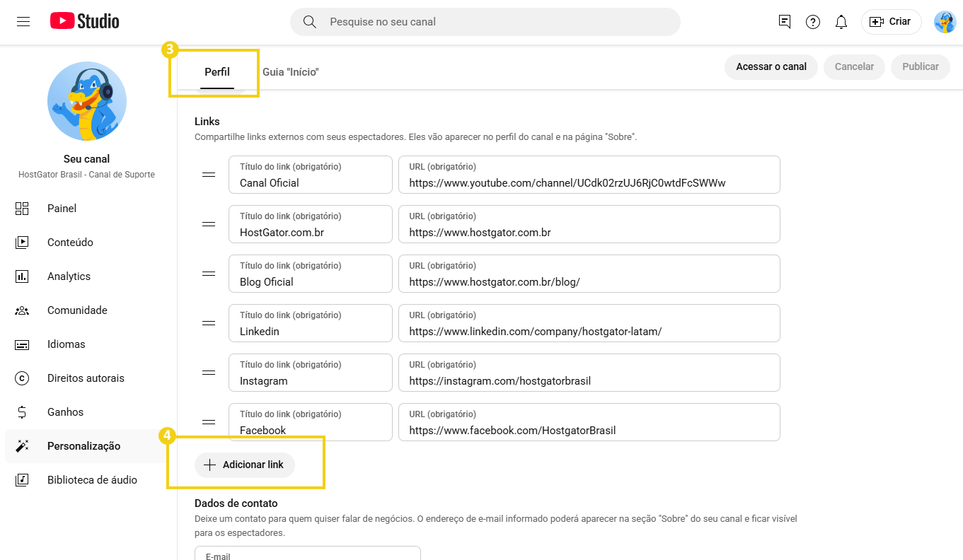The height and width of the screenshot is (560, 963).
Task: Open the Idiomas section
Action: pos(64,344)
